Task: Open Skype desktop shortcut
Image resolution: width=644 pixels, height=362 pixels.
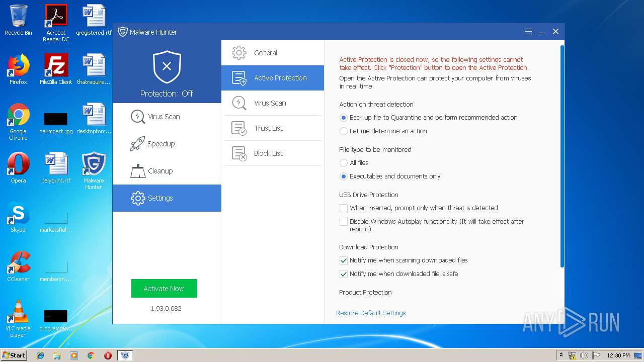Action: coord(18,217)
